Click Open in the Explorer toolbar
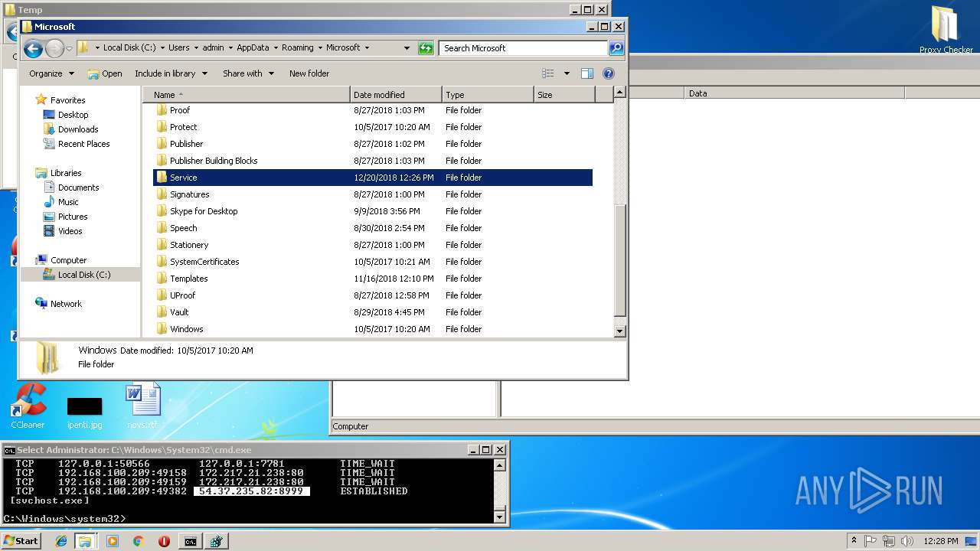Screen dimensions: 980x551 [104, 73]
